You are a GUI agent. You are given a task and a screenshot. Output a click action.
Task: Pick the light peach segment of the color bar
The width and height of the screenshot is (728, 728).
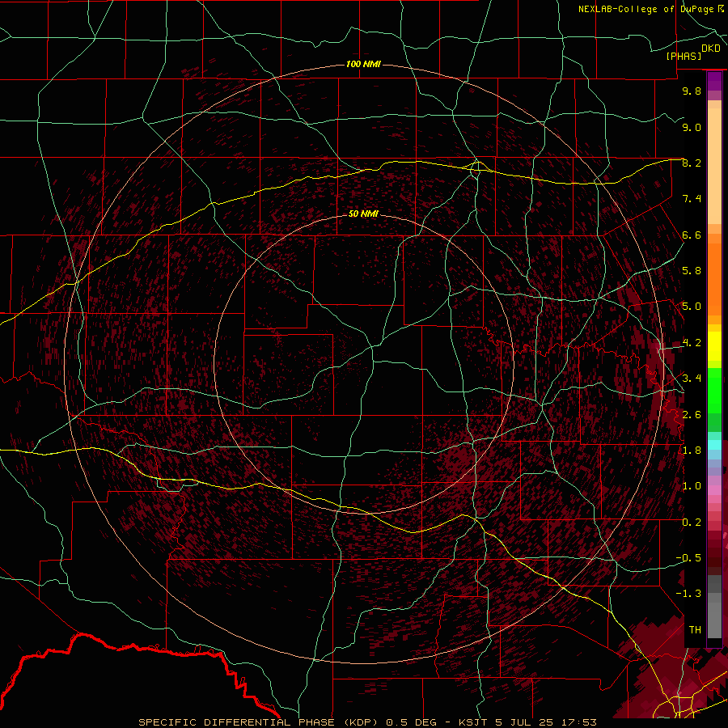pos(714,166)
